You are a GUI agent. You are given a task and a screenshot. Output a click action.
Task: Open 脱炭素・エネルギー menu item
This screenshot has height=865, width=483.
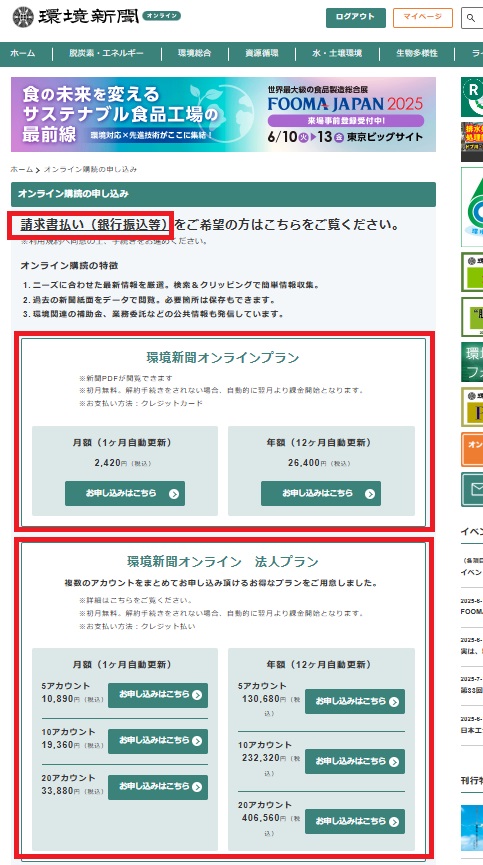[x=106, y=54]
